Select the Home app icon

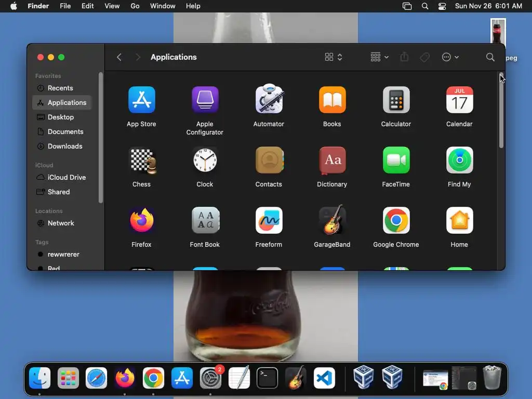pyautogui.click(x=459, y=220)
